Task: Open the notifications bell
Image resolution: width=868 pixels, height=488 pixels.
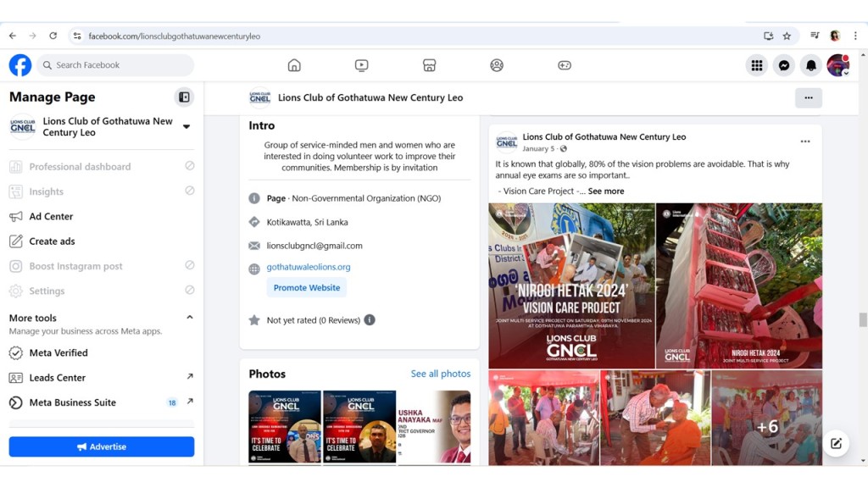Action: [x=811, y=65]
